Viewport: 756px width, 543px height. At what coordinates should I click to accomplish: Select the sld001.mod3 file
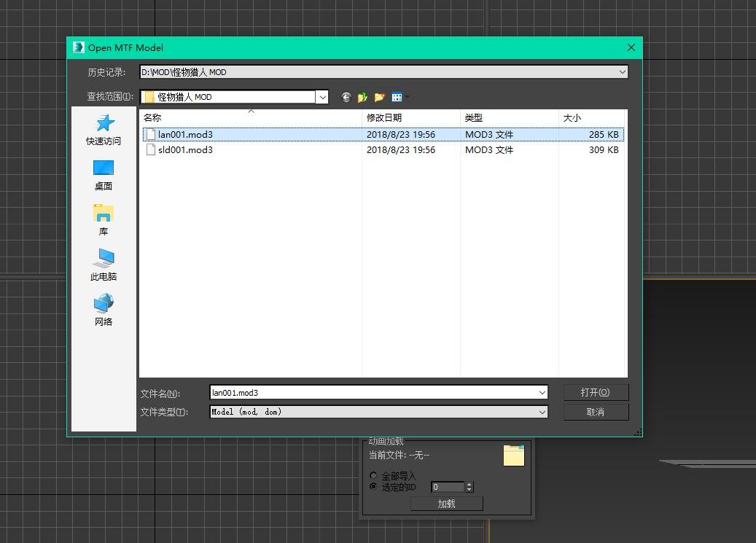185,150
